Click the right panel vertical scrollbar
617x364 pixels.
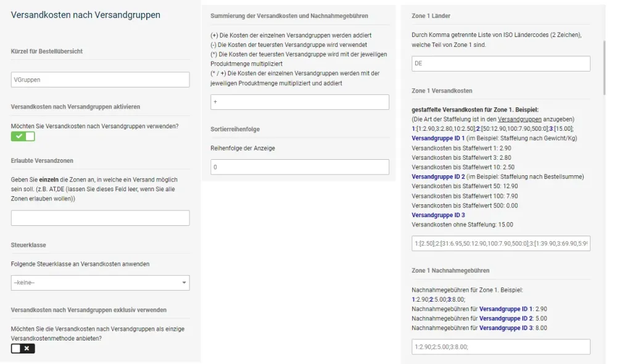(x=605, y=67)
